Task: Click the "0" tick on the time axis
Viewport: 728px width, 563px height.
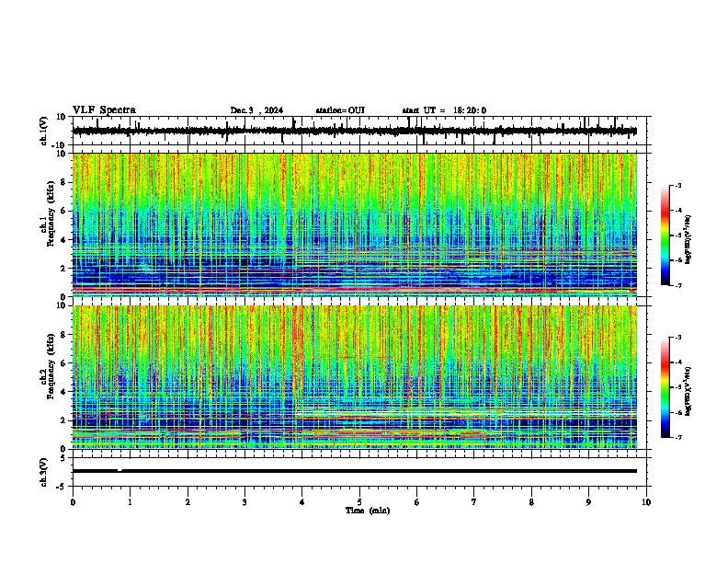Action: click(x=73, y=502)
